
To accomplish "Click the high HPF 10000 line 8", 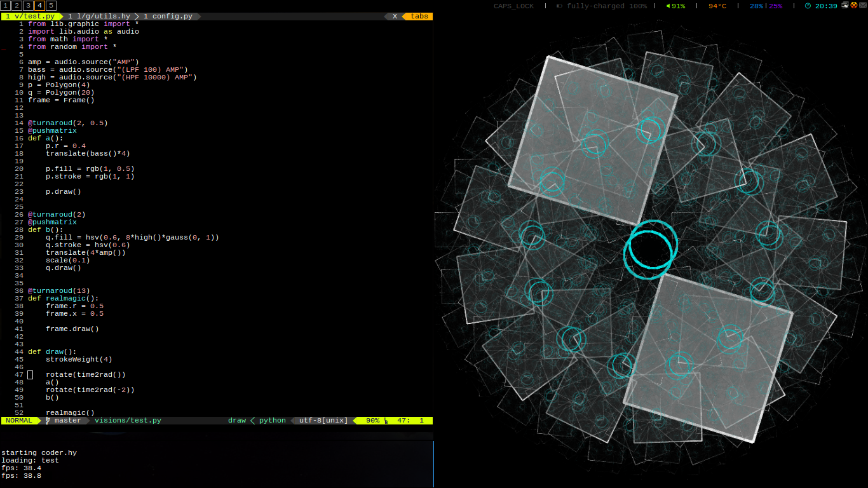I will point(112,77).
